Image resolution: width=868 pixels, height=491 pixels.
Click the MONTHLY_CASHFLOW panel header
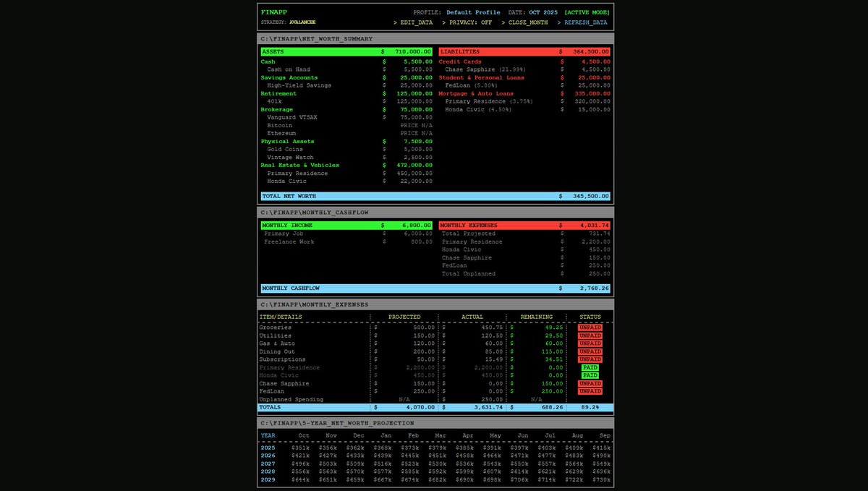[435, 213]
